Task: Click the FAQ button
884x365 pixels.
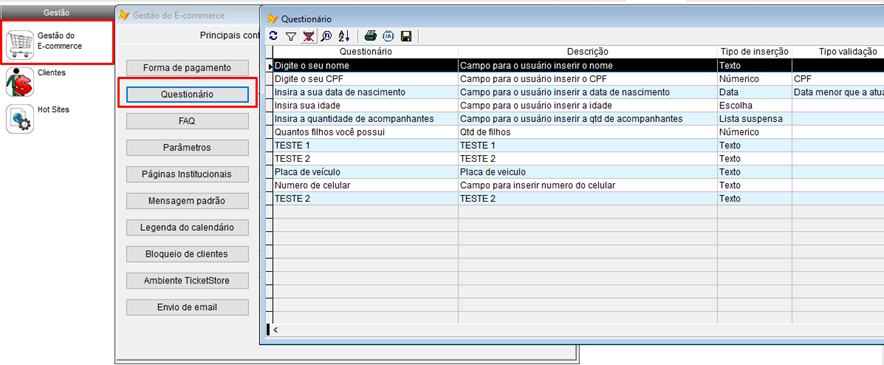Action: (x=187, y=121)
